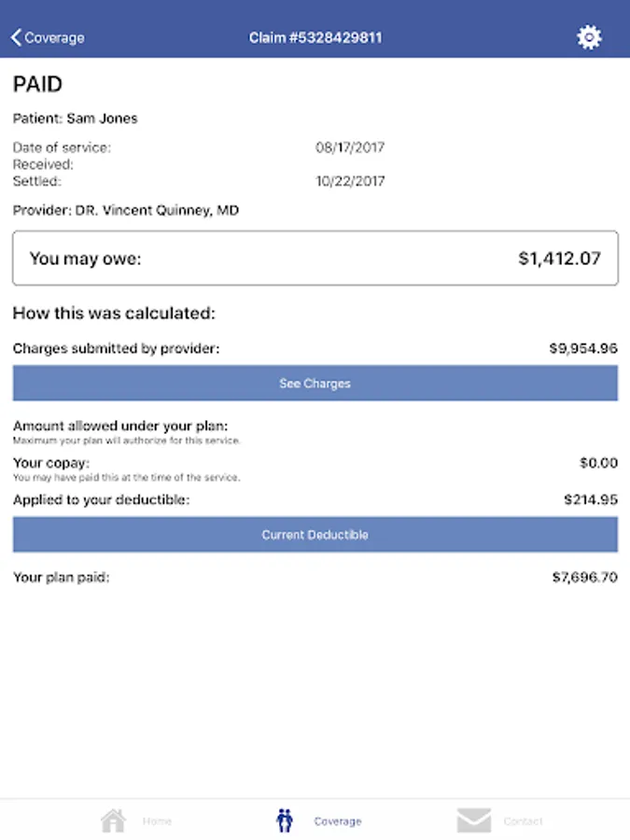Tap the Home house icon
The height and width of the screenshot is (840, 630).
(x=113, y=820)
